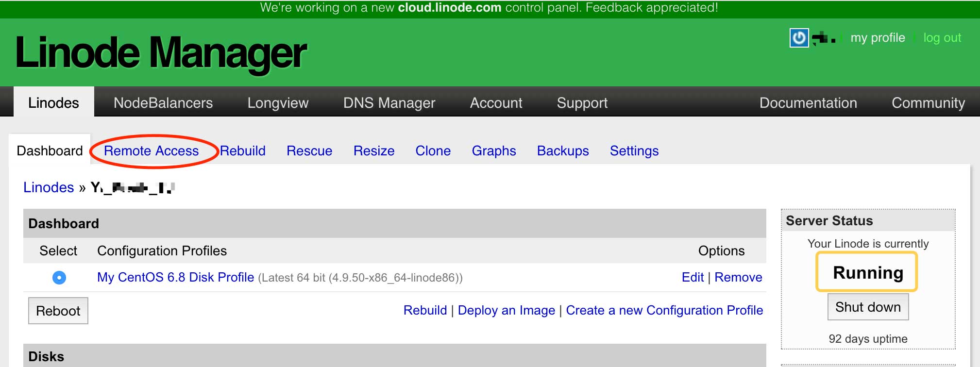Open Documentation in the nav bar
Screen dimensions: 980x367
click(x=808, y=103)
